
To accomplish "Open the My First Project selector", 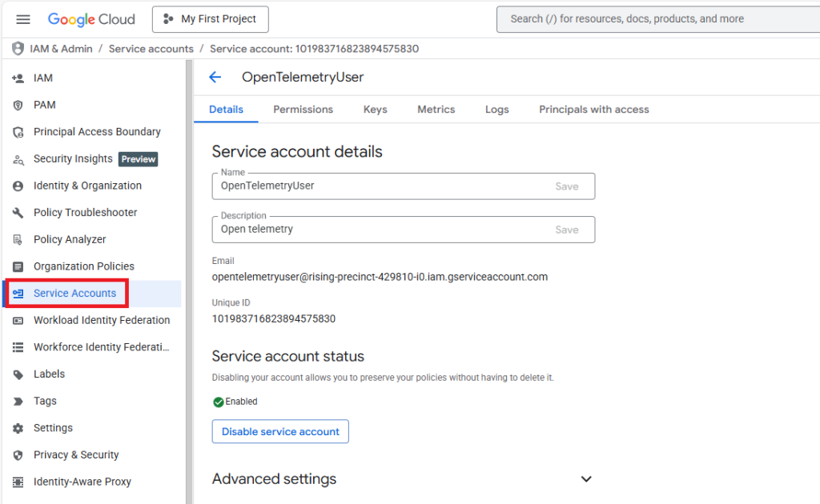I will point(210,19).
